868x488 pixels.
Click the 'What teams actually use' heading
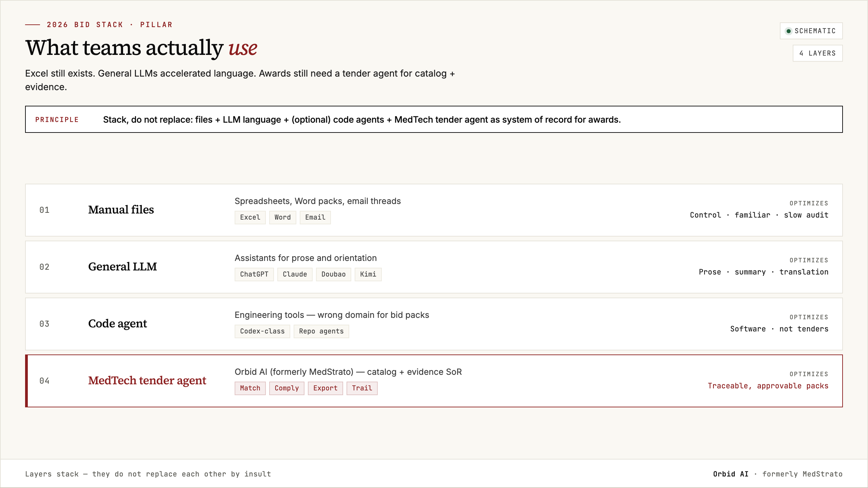(x=141, y=47)
